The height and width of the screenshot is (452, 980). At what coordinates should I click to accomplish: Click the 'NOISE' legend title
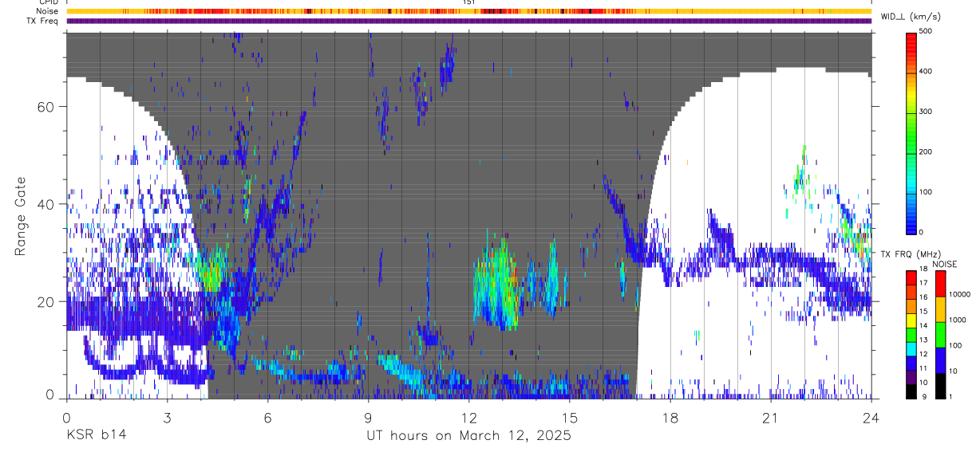tap(944, 264)
